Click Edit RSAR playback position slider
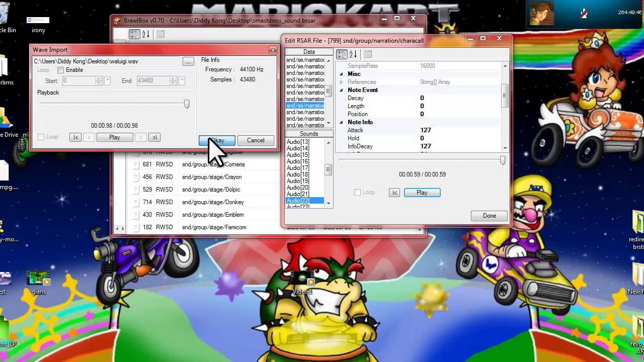Screen dimensions: 644x362 point(502,160)
